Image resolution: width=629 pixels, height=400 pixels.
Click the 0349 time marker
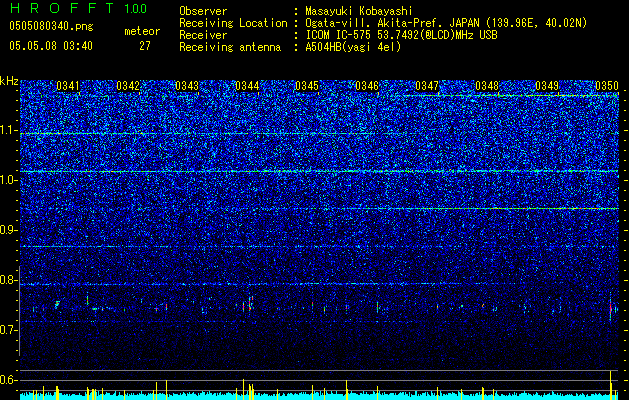547,86
